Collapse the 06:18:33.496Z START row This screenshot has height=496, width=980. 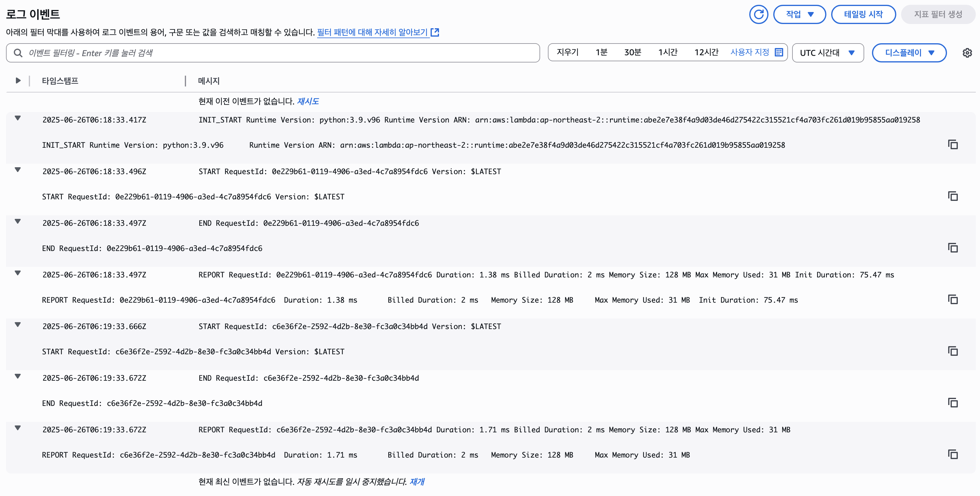17,170
